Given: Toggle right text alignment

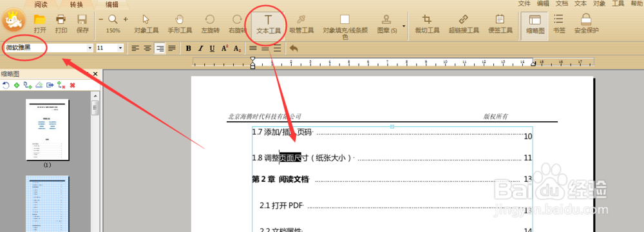Looking at the screenshot, I should tap(160, 48).
